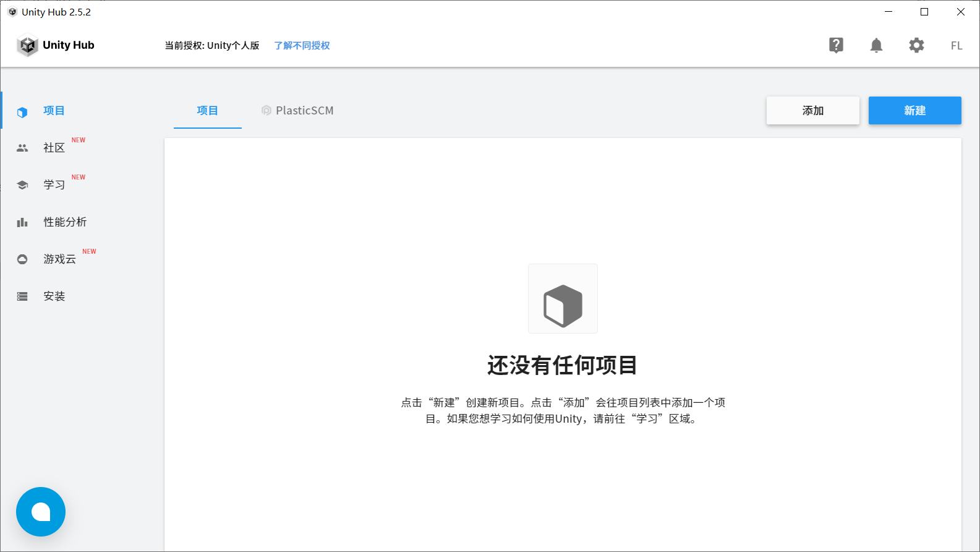Open 性能分析 in the sidebar

click(65, 222)
